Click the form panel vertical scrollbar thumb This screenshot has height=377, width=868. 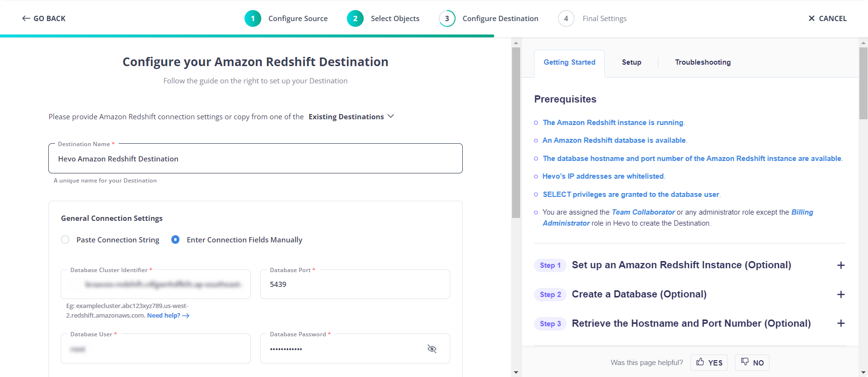(x=516, y=133)
